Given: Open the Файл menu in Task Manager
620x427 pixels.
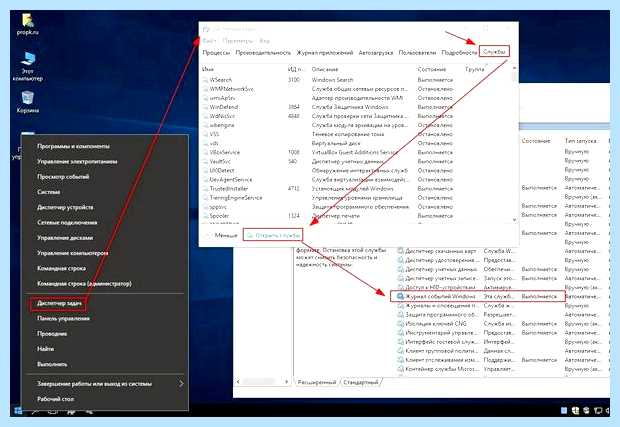Looking at the screenshot, I should [209, 41].
